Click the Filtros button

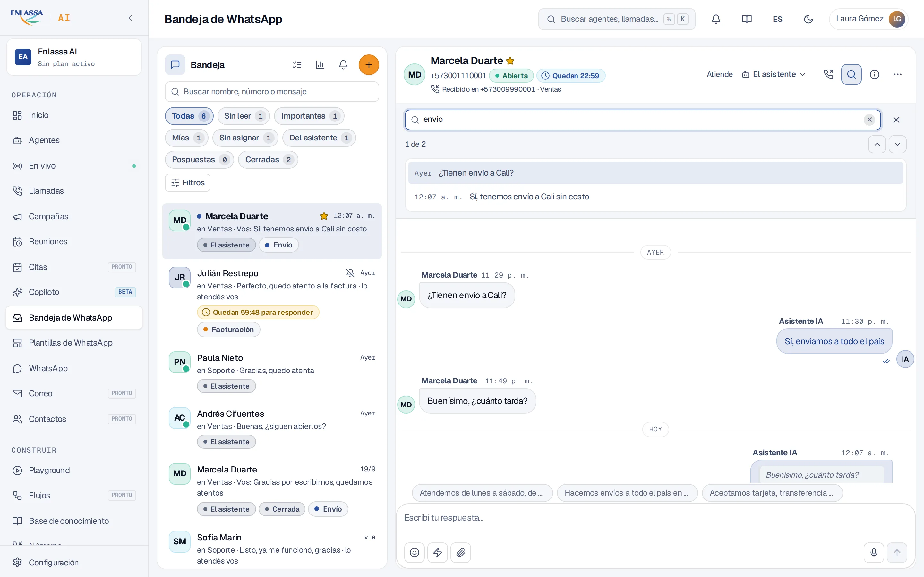[x=187, y=183]
